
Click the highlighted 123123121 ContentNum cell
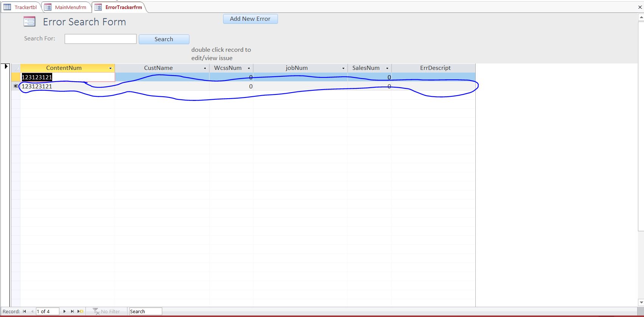coord(68,77)
